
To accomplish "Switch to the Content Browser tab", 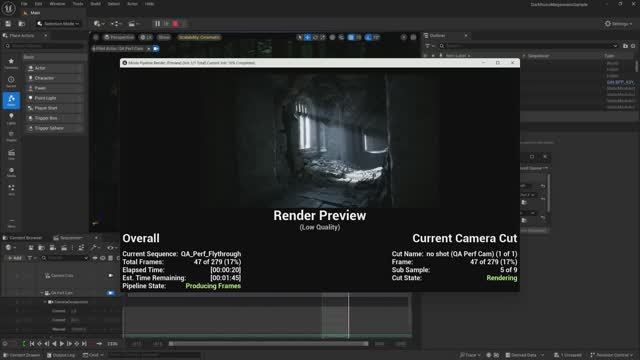I will [x=22, y=238].
